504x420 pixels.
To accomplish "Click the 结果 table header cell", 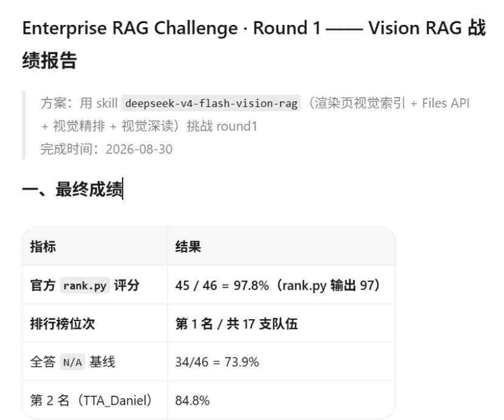I will [x=281, y=246].
